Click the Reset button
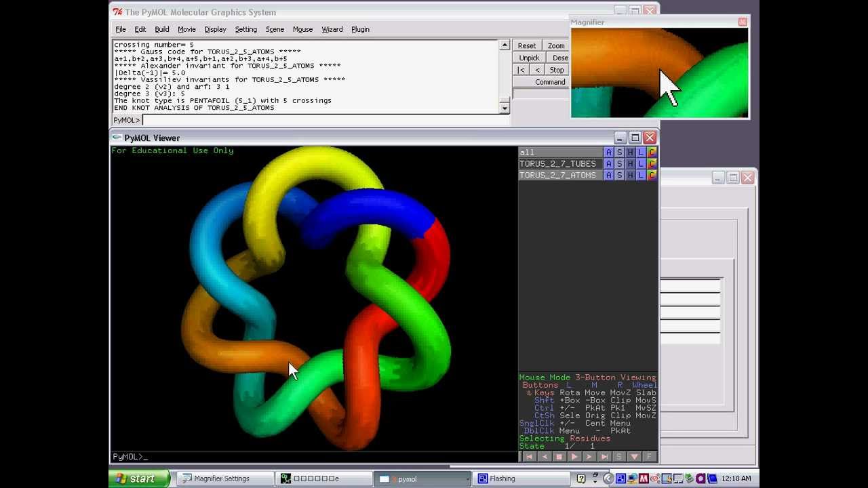 point(527,45)
